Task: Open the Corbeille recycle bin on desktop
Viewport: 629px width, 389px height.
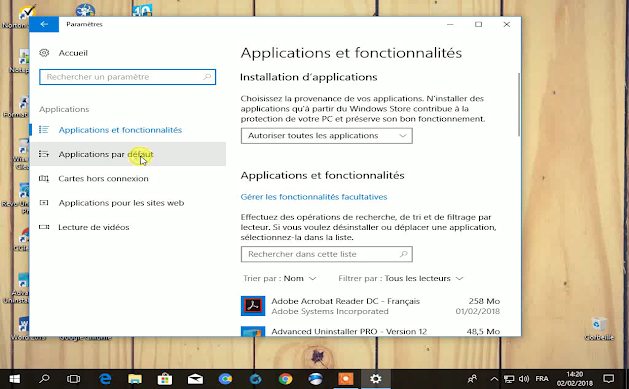Action: click(599, 328)
